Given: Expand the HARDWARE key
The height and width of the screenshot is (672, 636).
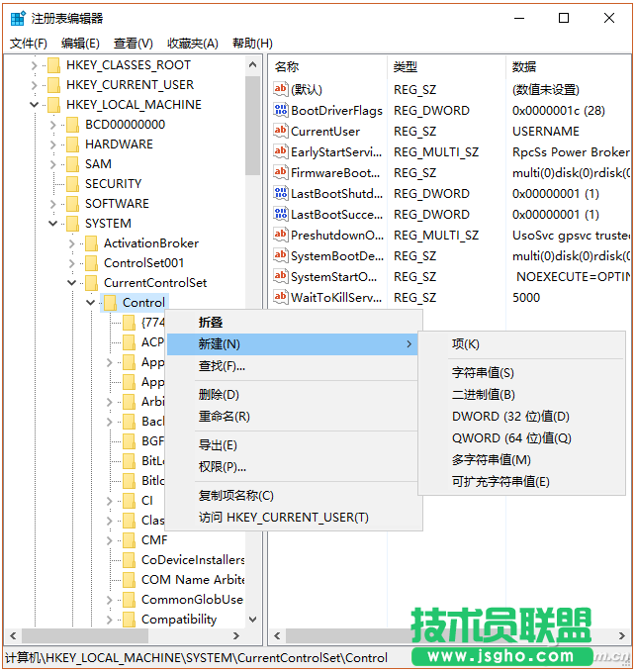Looking at the screenshot, I should point(53,144).
